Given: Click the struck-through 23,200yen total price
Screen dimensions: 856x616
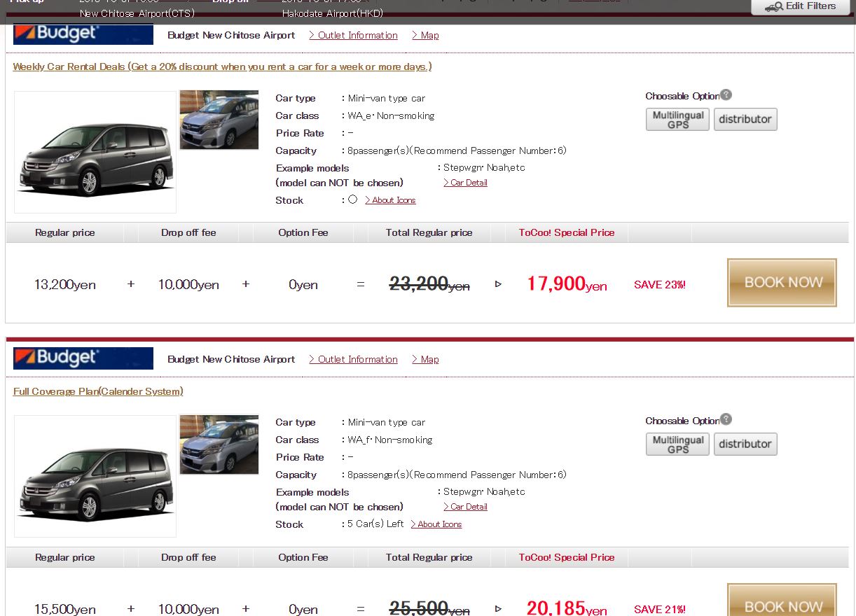Looking at the screenshot, I should click(429, 283).
